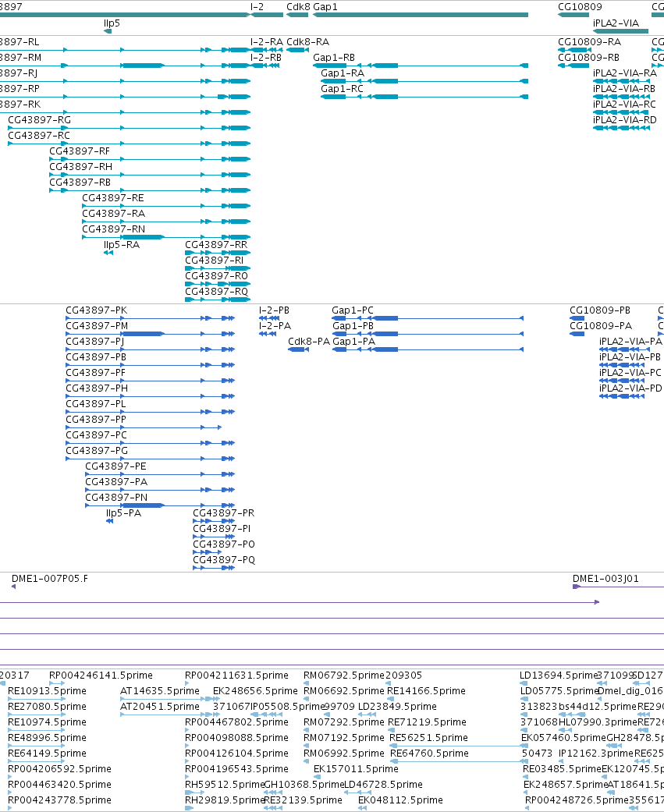This screenshot has width=664, height=812.
Task: Click the Ilp5-PA protein label
Action: tap(123, 512)
